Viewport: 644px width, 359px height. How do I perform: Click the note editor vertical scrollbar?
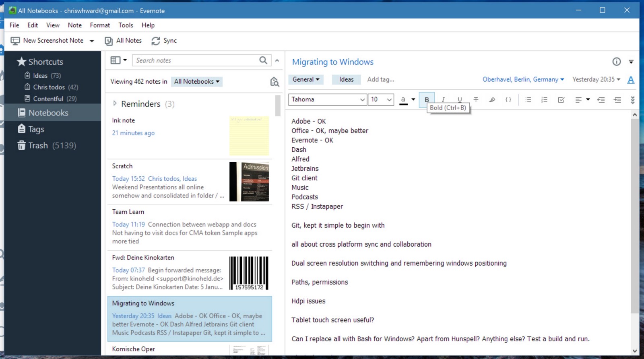click(635, 215)
